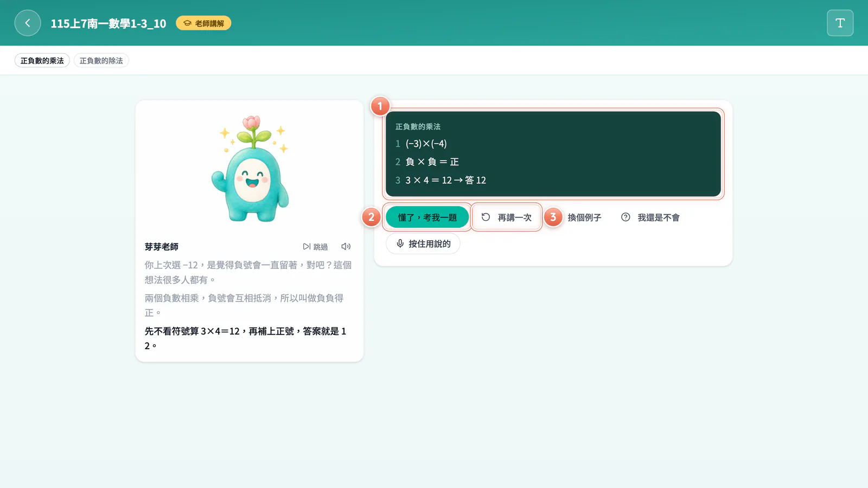Click the lesson title 115上7南一數學1-3_10
The image size is (868, 488).
click(x=108, y=23)
